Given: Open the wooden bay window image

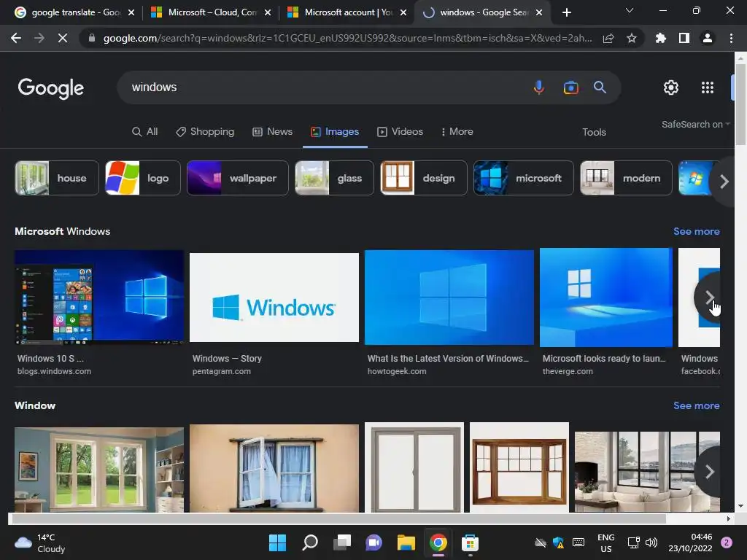Looking at the screenshot, I should coord(519,467).
